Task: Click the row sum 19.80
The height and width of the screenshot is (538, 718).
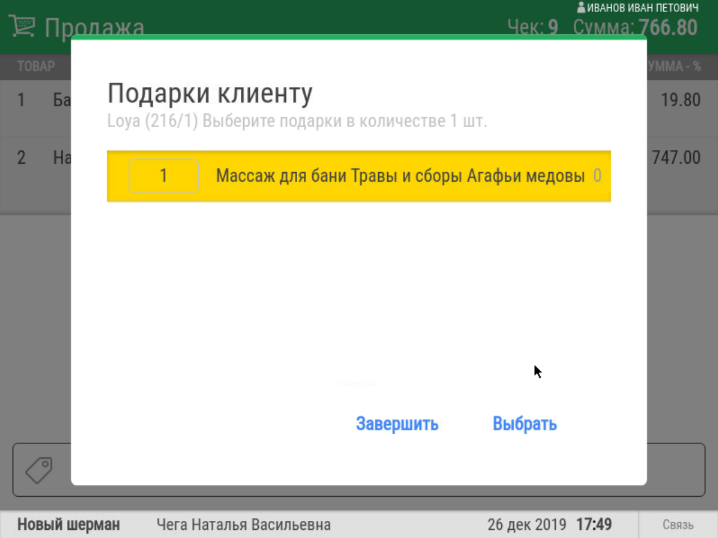Action: 680,100
